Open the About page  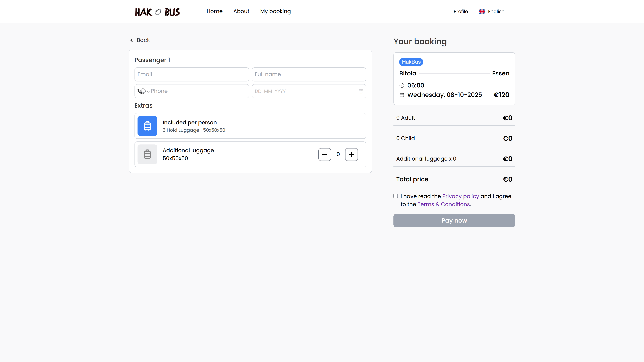[241, 11]
